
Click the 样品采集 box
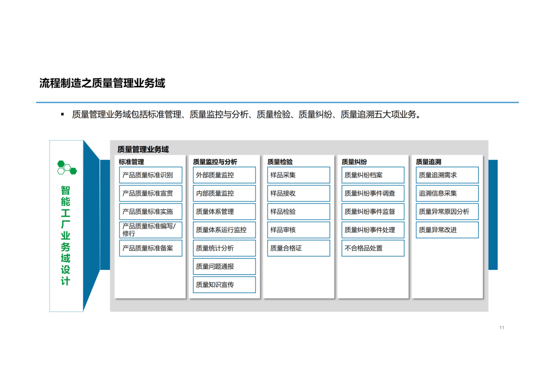(x=298, y=175)
